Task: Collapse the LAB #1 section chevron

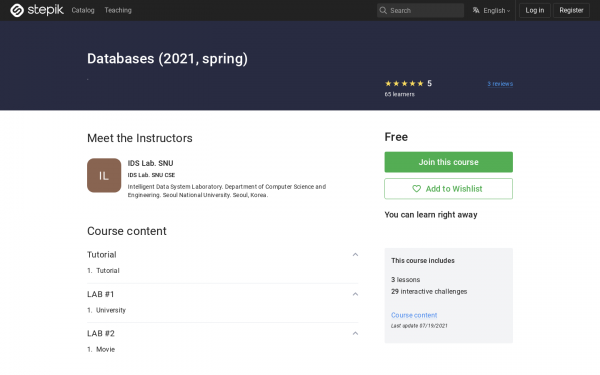Action: [355, 294]
